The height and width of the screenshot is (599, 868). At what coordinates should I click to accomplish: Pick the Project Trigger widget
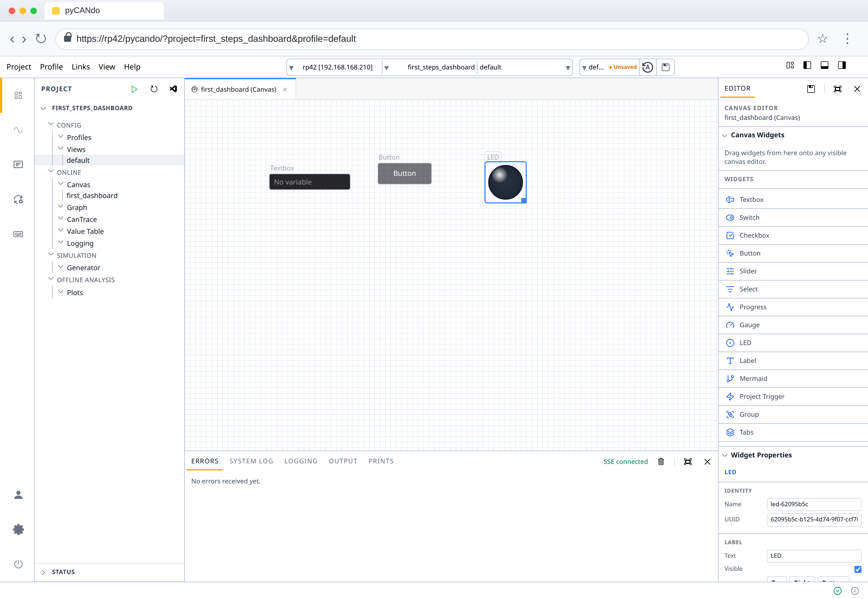point(793,397)
